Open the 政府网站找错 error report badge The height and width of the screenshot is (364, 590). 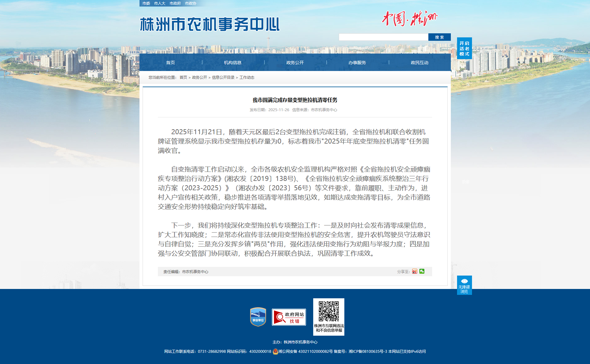click(x=289, y=317)
